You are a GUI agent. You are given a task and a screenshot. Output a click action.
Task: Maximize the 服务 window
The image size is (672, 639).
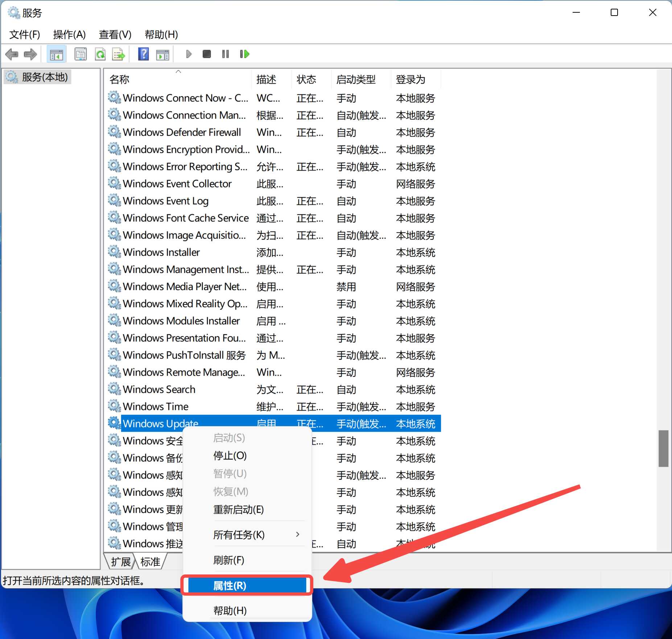[614, 13]
